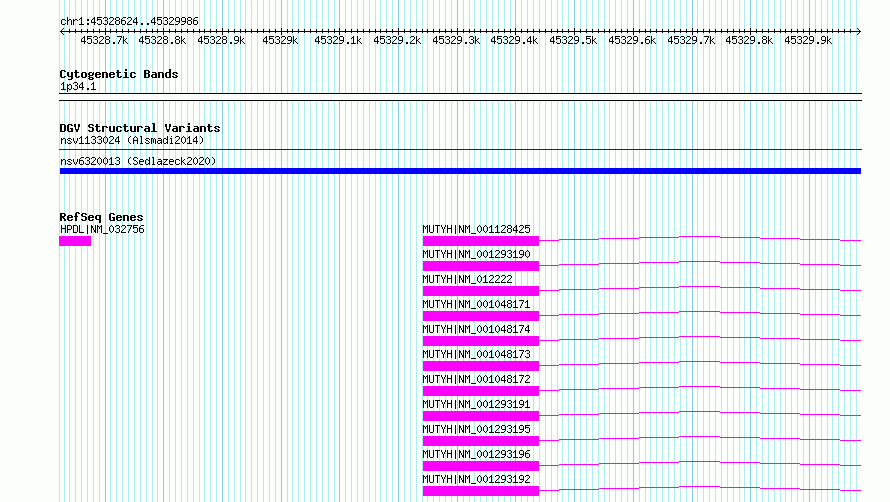This screenshot has height=502, width=890.
Task: Click the 45329.7k ruler tick label
Action: (691, 40)
